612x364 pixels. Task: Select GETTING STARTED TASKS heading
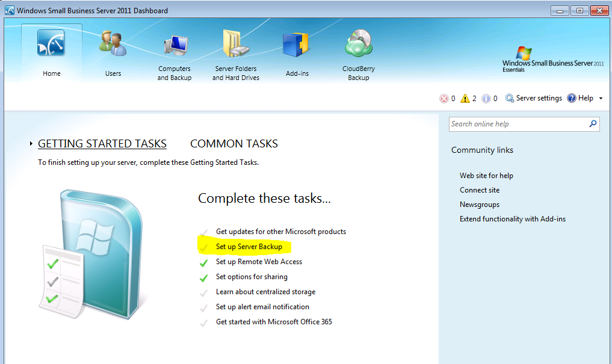point(102,144)
